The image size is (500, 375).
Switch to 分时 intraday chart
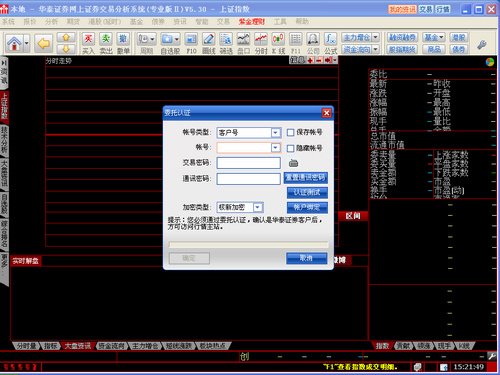click(261, 43)
